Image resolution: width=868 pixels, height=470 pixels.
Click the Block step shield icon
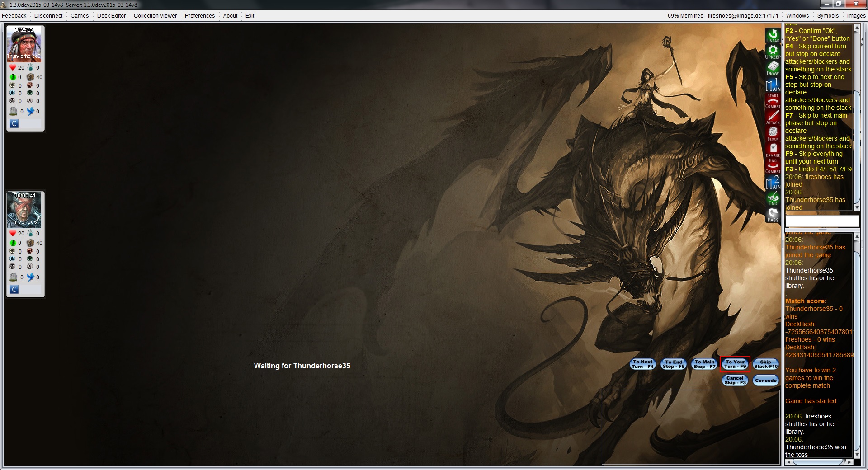pyautogui.click(x=773, y=133)
